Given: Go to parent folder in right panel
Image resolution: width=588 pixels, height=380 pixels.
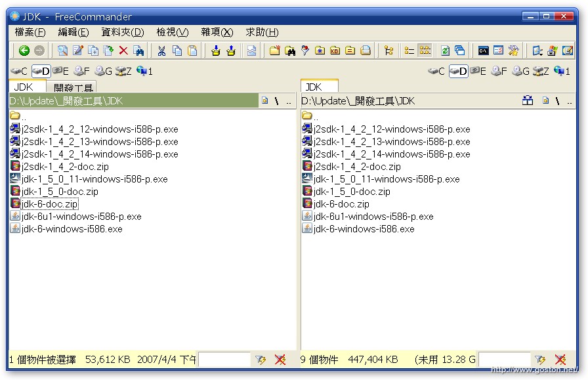Looking at the screenshot, I should (569, 102).
